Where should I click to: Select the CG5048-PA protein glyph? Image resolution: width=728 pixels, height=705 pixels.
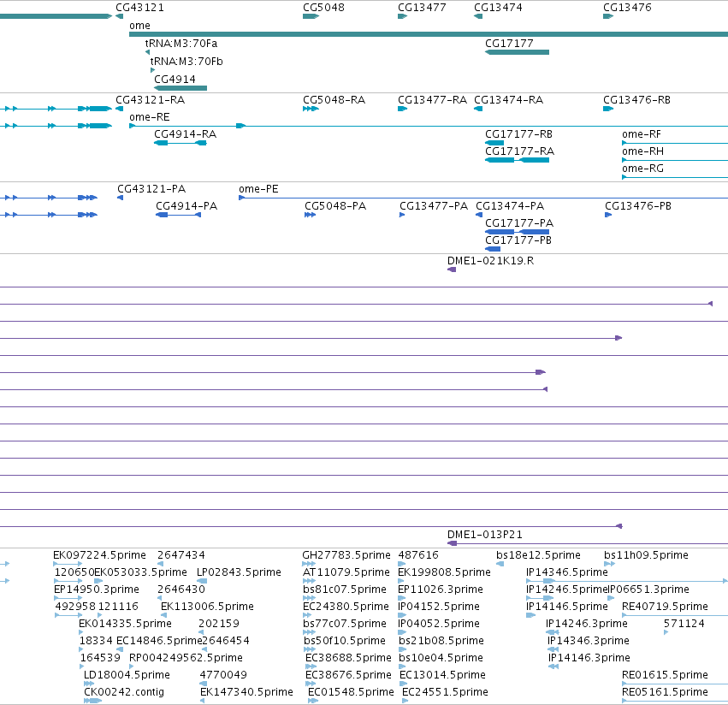311,215
